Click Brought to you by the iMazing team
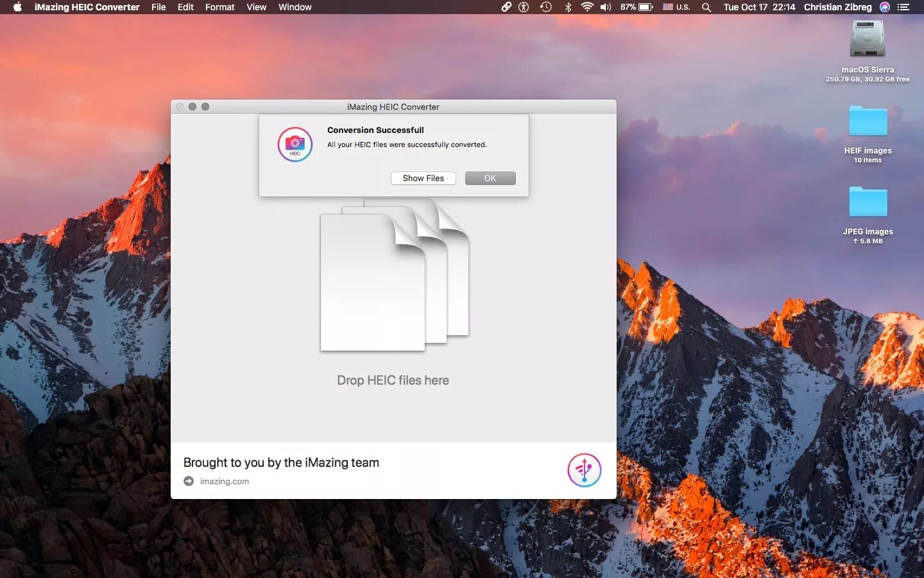924x578 pixels. (281, 462)
